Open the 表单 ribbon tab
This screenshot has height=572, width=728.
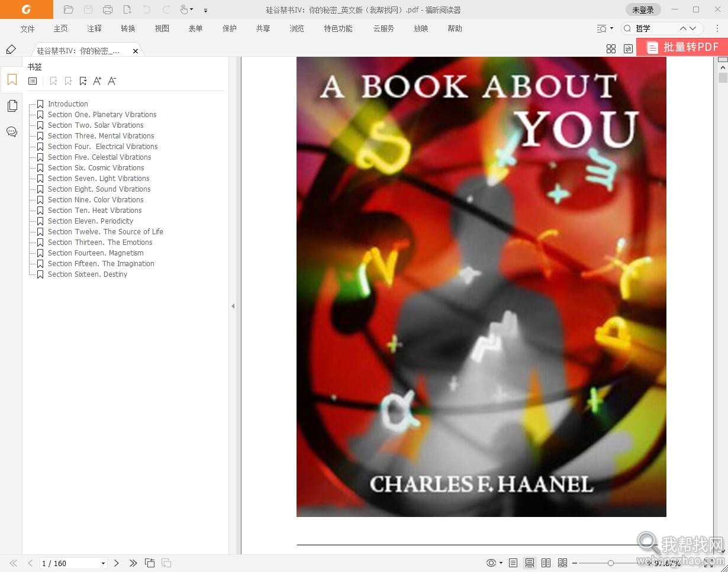(x=195, y=28)
